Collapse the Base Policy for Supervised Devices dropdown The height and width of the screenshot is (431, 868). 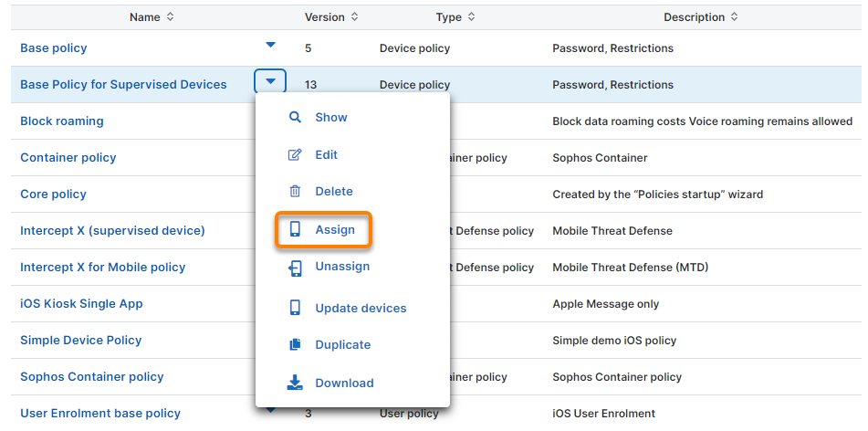click(x=270, y=82)
